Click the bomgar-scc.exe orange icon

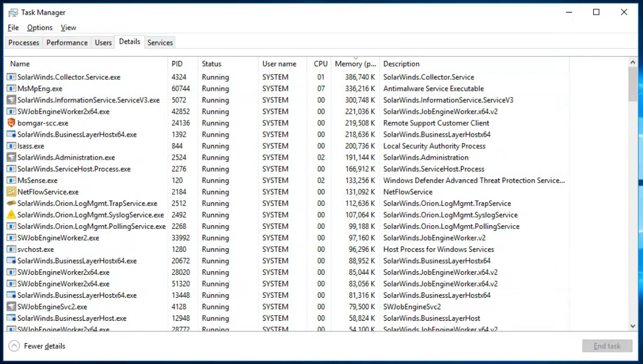[11, 123]
